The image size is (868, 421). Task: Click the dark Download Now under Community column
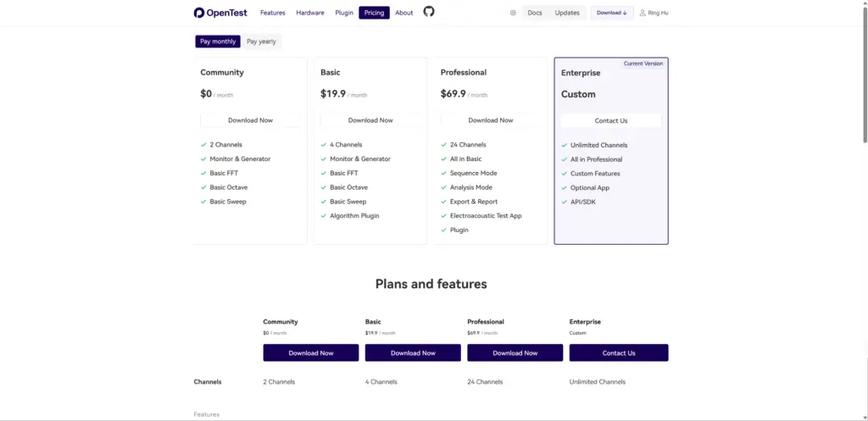pos(310,353)
